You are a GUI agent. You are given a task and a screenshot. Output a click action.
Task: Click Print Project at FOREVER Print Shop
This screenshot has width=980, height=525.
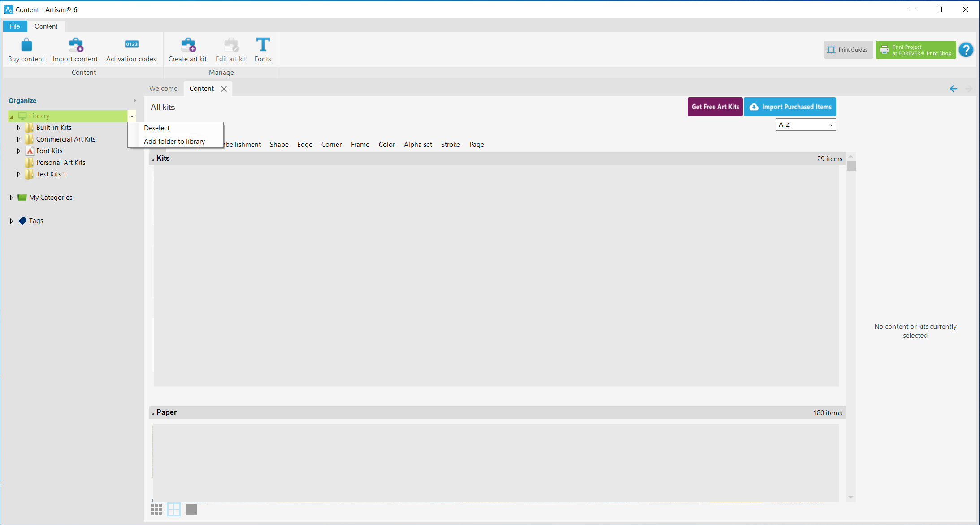916,50
